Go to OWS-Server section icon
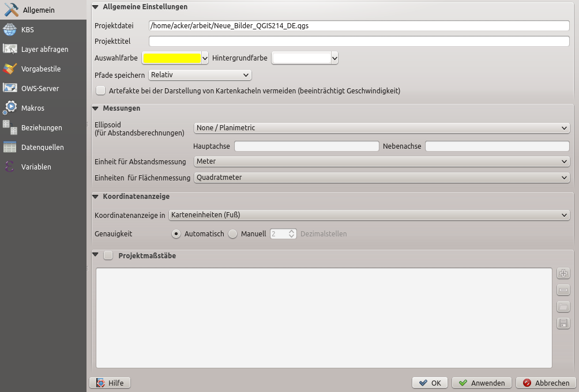This screenshot has width=579, height=392. pos(10,88)
